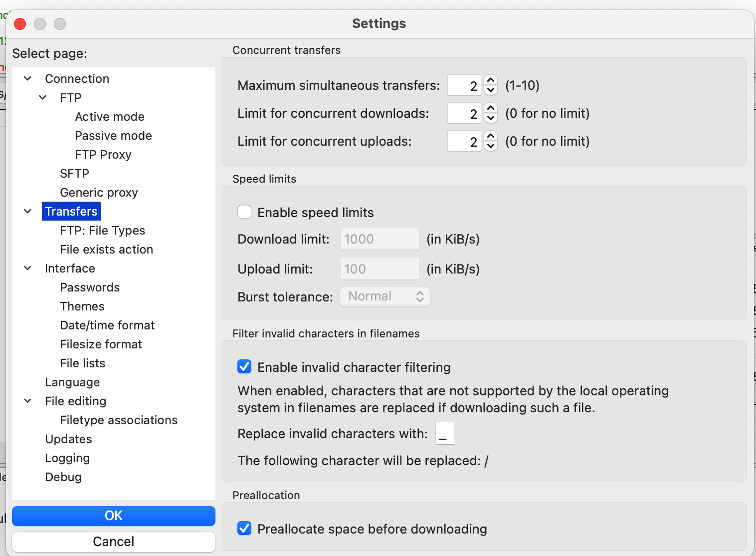Cancel the Settings dialog
The image size is (756, 556).
click(114, 542)
